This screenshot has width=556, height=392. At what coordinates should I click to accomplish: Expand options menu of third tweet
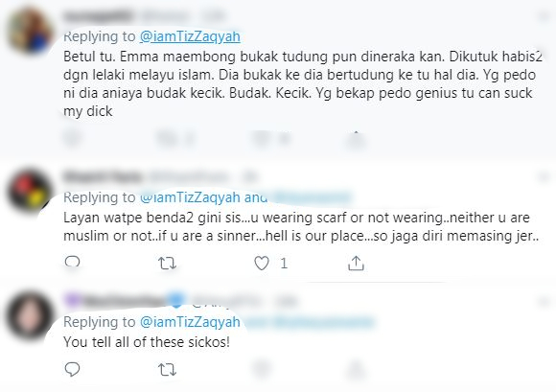pyautogui.click(x=544, y=302)
